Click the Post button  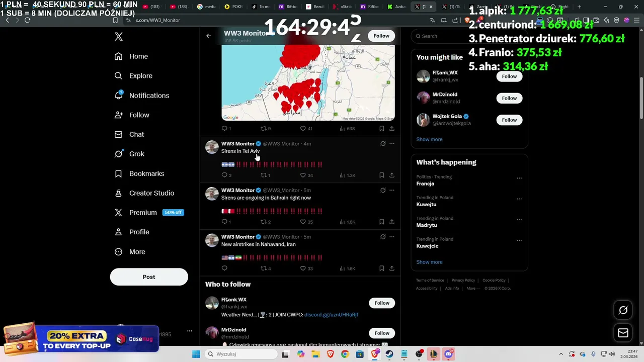[x=149, y=277]
